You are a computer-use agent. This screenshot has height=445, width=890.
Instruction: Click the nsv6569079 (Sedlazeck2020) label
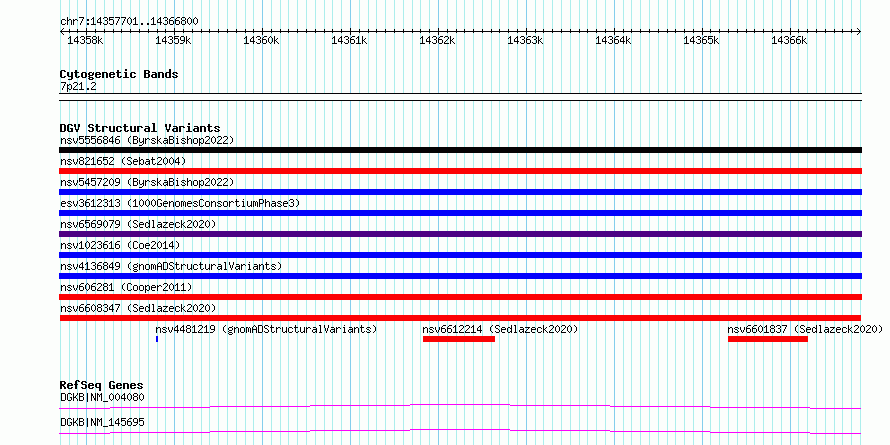tap(138, 224)
